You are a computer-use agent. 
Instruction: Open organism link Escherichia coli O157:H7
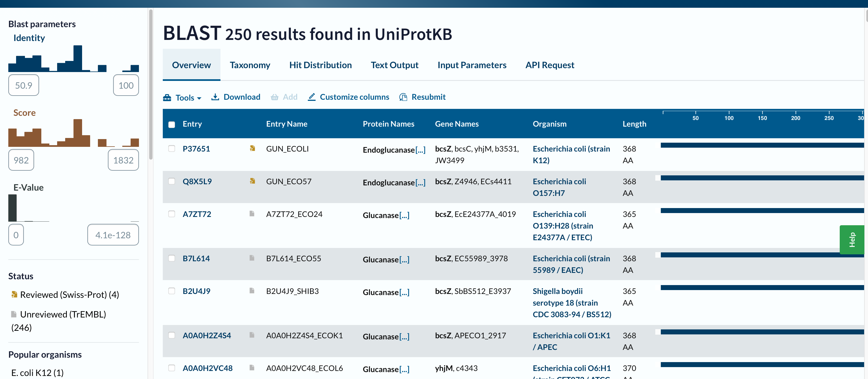tap(559, 187)
